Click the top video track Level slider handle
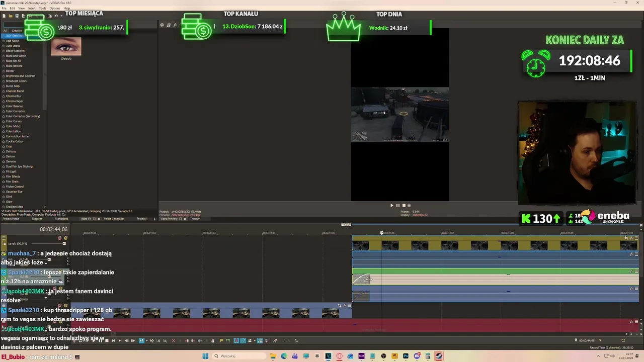The width and height of the screenshot is (644, 362). click(64, 243)
